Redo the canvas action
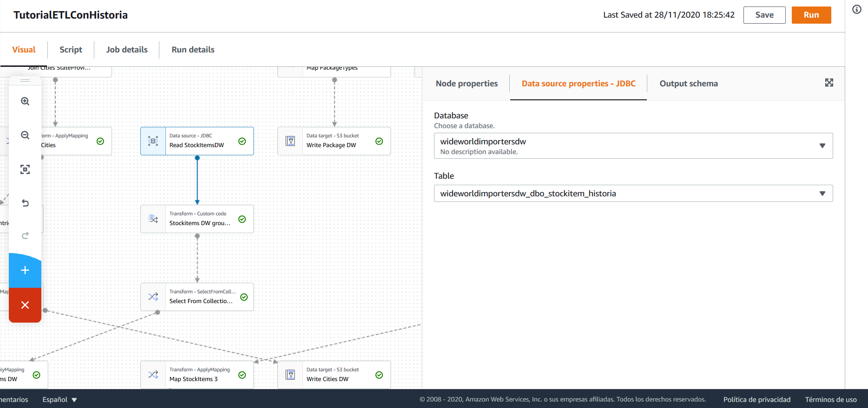The image size is (868, 408). pyautogui.click(x=25, y=236)
